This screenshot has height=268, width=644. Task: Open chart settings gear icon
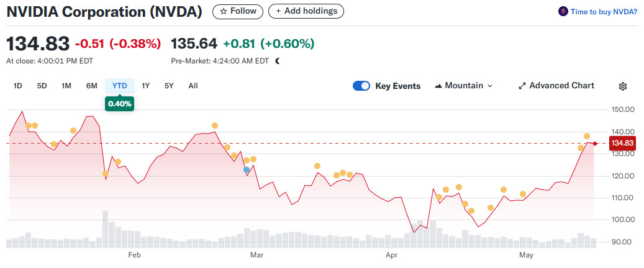pos(623,86)
